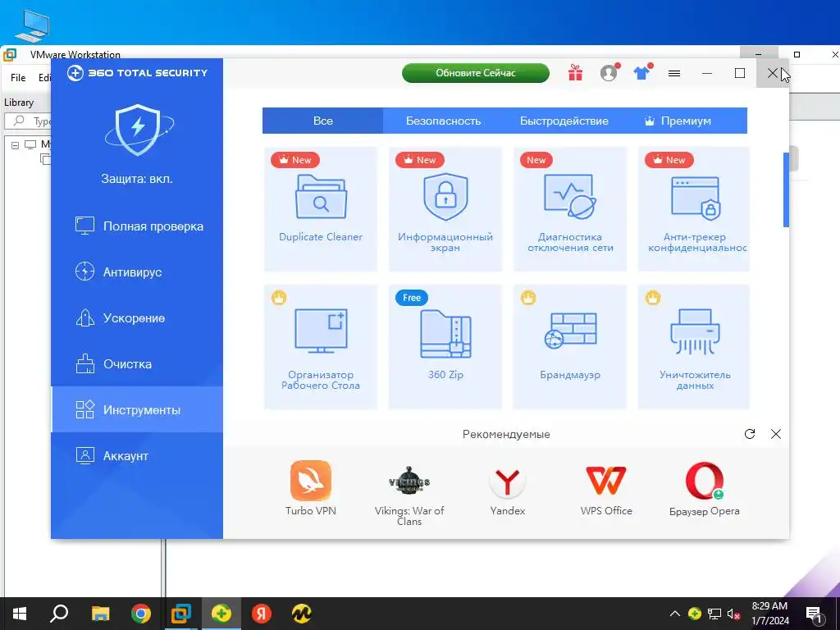This screenshot has width=840, height=630.
Task: Open Yandex Browser from the taskbar
Action: tap(262, 614)
